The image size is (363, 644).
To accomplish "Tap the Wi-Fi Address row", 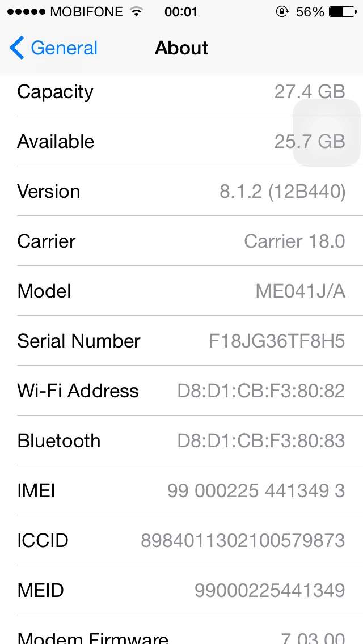I will coord(181,391).
